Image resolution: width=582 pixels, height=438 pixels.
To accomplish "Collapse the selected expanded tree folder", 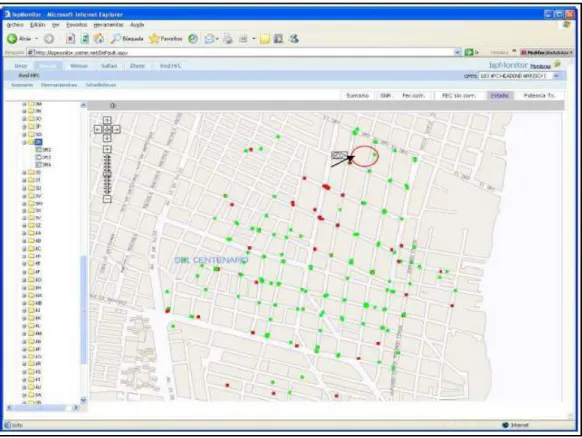I will 24,142.
